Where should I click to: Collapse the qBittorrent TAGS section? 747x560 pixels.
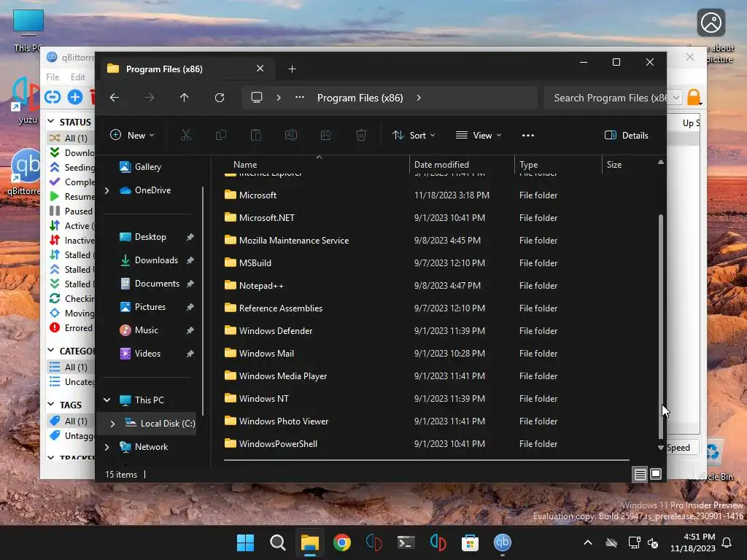(51, 405)
